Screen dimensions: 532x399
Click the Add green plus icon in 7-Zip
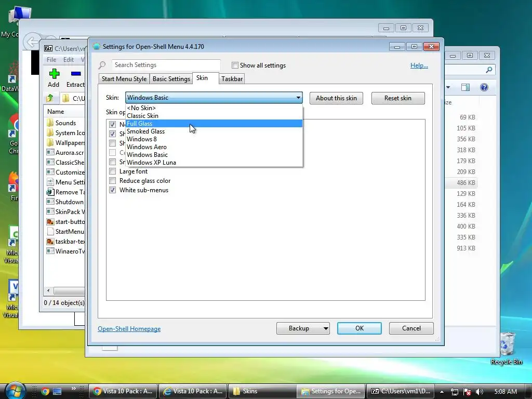tap(54, 73)
